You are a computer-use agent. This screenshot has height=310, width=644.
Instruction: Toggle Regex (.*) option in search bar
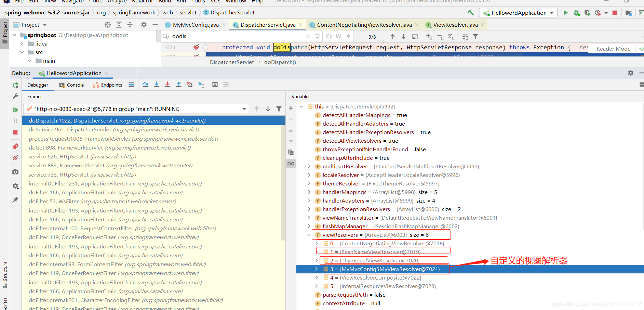348,36
